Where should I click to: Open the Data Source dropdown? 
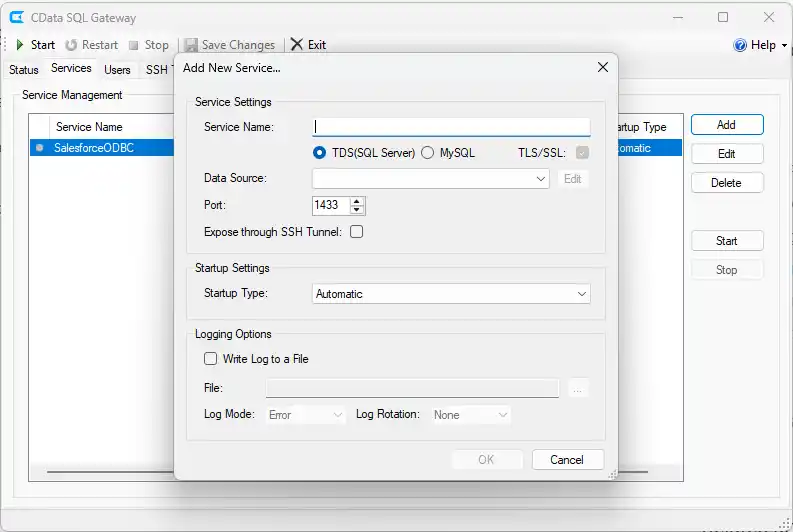pos(541,179)
